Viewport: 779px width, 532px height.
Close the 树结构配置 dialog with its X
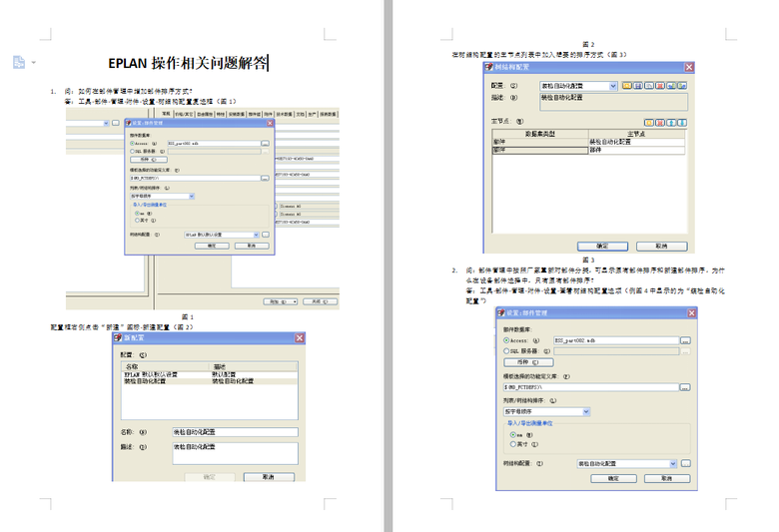(x=688, y=68)
